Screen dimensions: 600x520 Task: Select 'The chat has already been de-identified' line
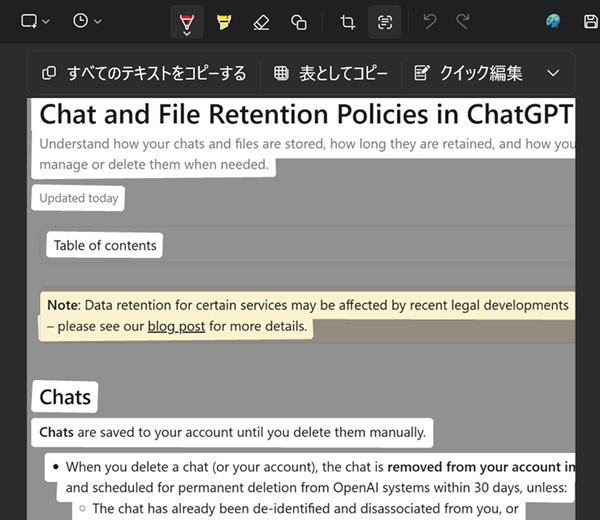coord(305,509)
